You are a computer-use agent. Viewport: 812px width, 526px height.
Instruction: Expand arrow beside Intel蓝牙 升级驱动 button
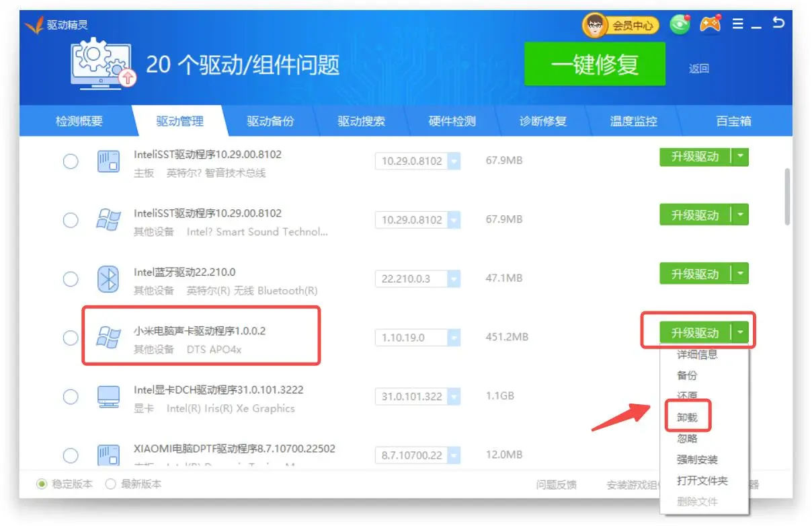pos(740,274)
